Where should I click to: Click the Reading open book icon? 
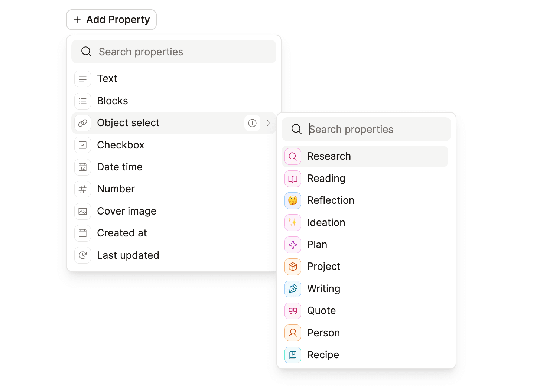tap(292, 179)
